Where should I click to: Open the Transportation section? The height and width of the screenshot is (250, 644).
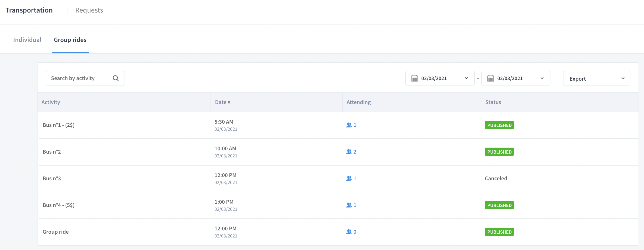click(29, 10)
